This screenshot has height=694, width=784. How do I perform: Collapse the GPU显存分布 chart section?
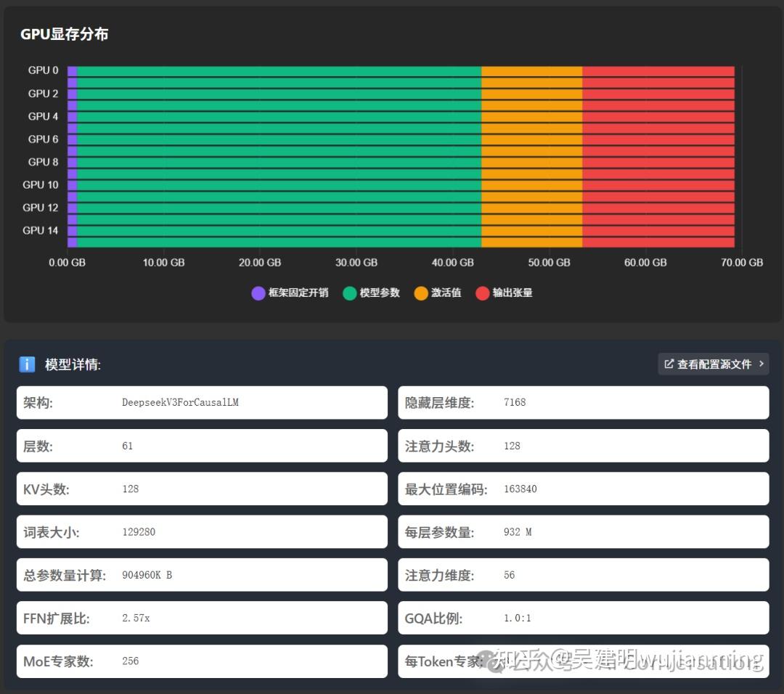click(65, 34)
